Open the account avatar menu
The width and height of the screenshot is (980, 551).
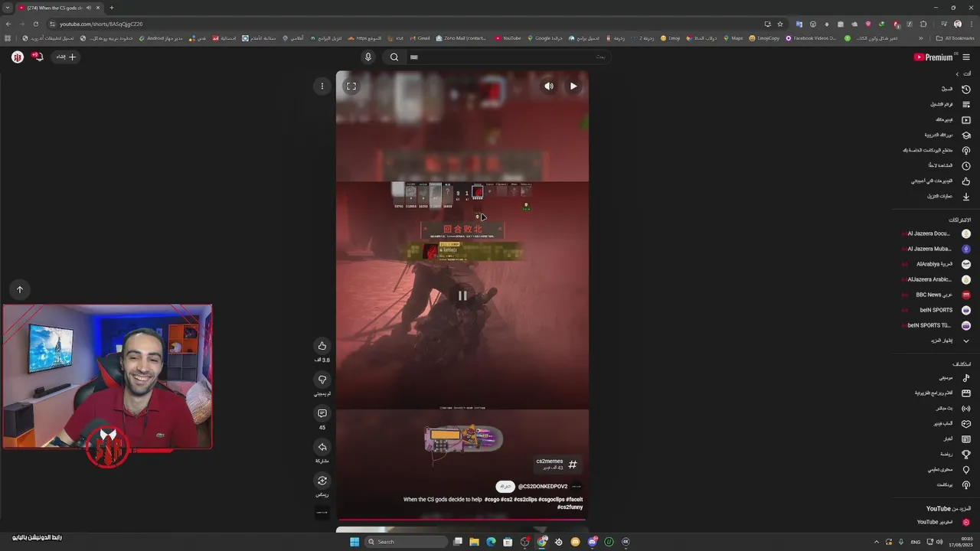click(18, 57)
